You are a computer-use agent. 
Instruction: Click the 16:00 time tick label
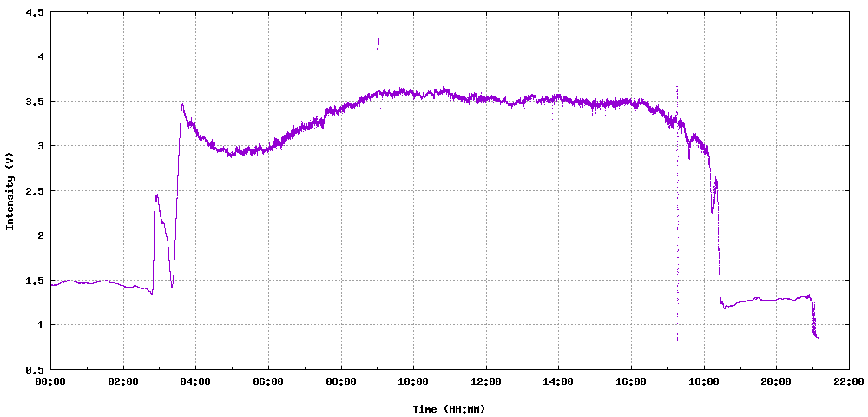(x=631, y=381)
